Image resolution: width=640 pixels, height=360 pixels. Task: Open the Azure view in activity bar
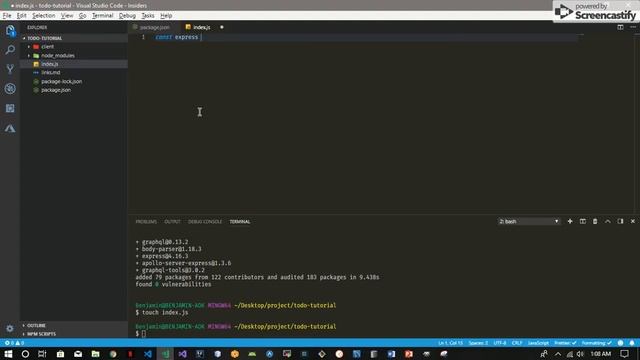coord(10,129)
